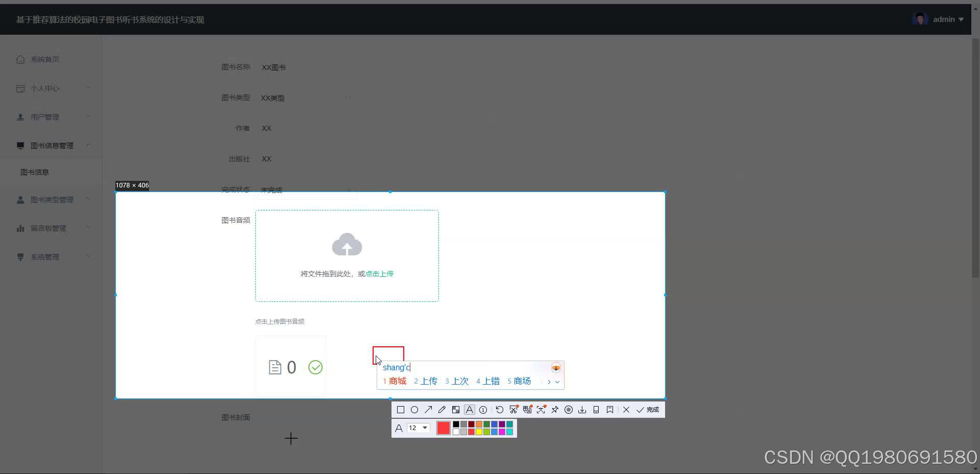Select the numbered step marker tool
This screenshot has height=474, width=980.
pyautogui.click(x=483, y=410)
